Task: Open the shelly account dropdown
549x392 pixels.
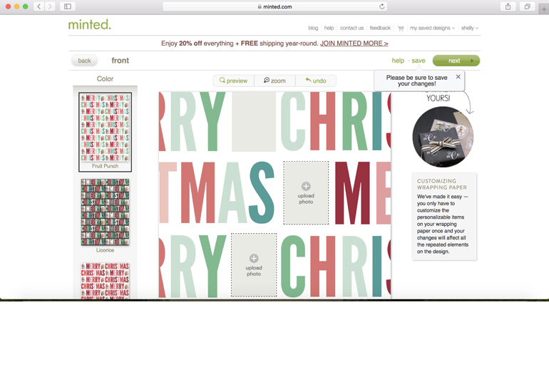Action: (x=470, y=28)
